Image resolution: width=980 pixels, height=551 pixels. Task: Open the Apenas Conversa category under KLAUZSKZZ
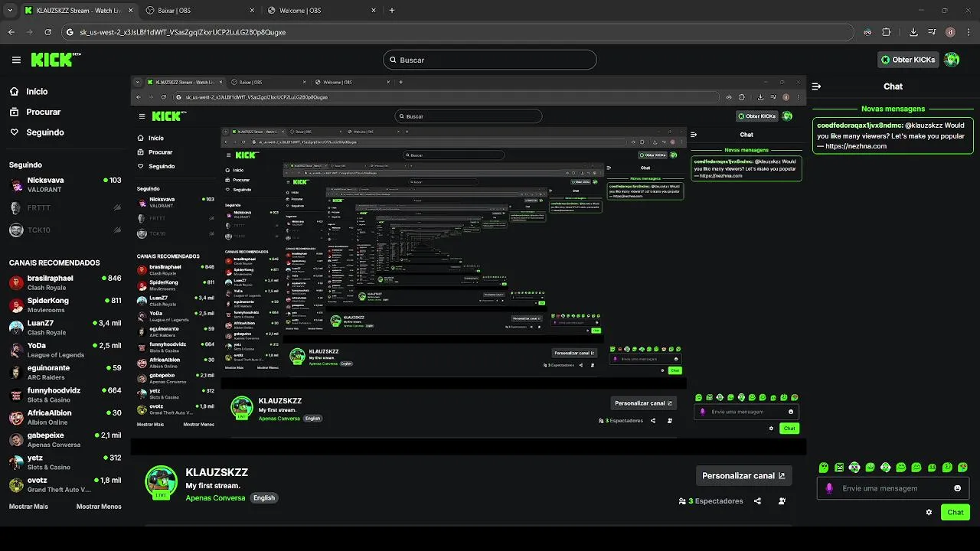pyautogui.click(x=215, y=497)
